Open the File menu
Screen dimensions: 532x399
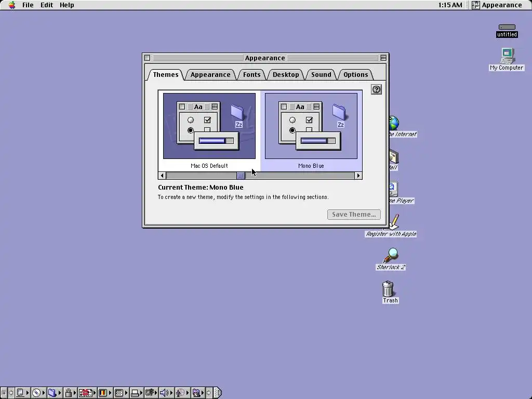(x=28, y=5)
